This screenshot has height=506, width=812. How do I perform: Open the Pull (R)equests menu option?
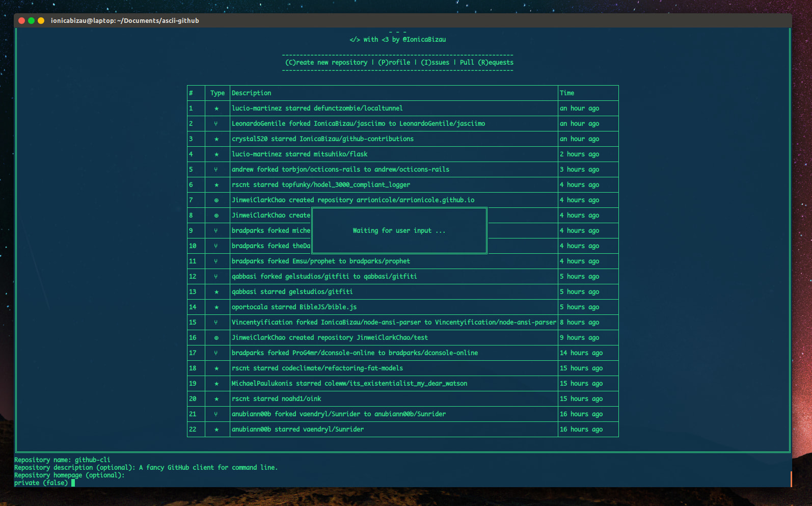tap(486, 63)
